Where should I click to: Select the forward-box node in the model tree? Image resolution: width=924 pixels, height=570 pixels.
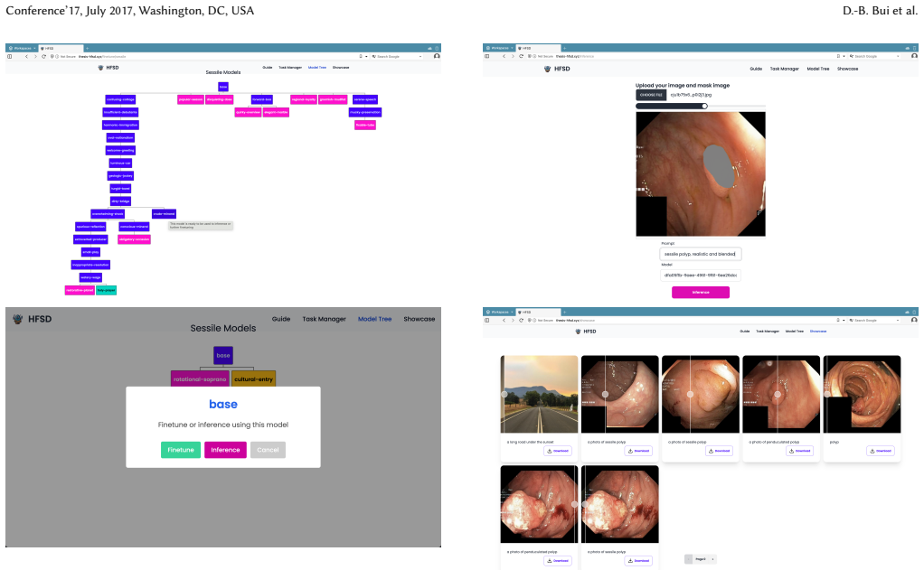tap(261, 99)
